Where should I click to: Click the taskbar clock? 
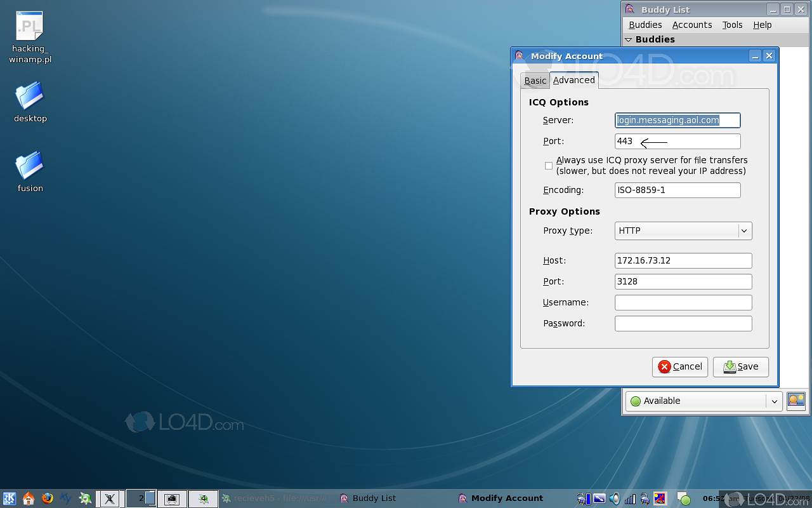(x=755, y=498)
